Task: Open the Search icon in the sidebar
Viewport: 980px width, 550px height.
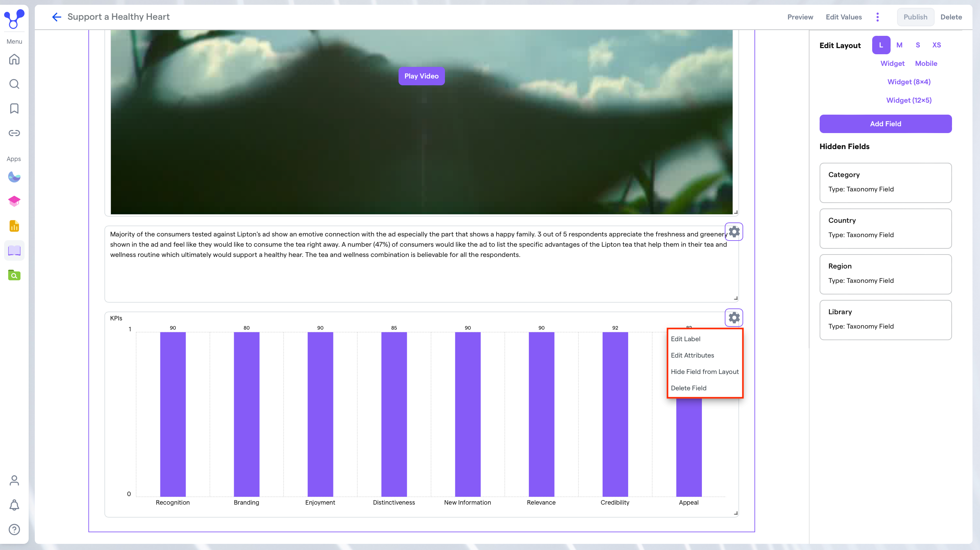Action: tap(14, 84)
